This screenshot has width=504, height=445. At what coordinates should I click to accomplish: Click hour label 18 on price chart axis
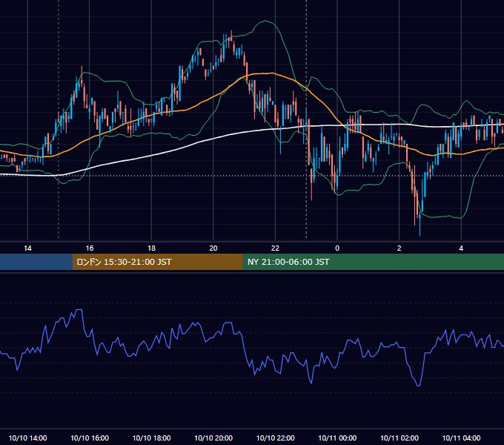(151, 248)
